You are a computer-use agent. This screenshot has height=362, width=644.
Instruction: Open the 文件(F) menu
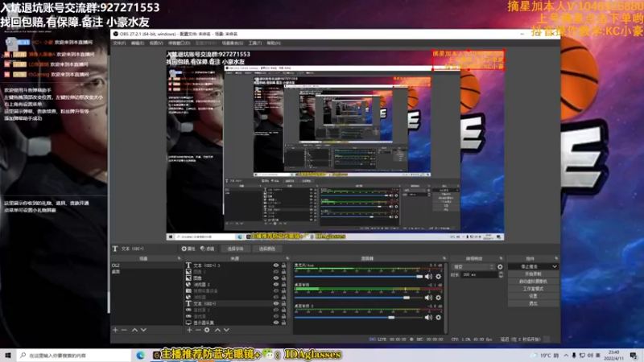point(119,43)
